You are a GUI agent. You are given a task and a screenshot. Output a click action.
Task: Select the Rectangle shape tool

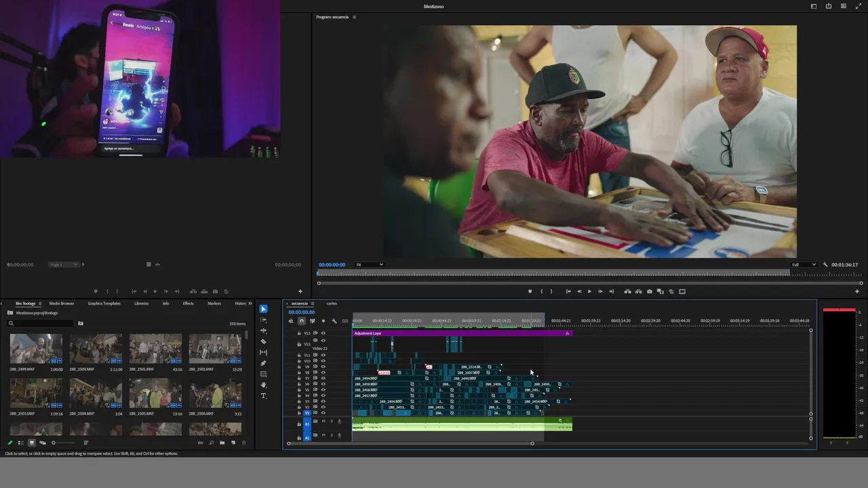264,374
